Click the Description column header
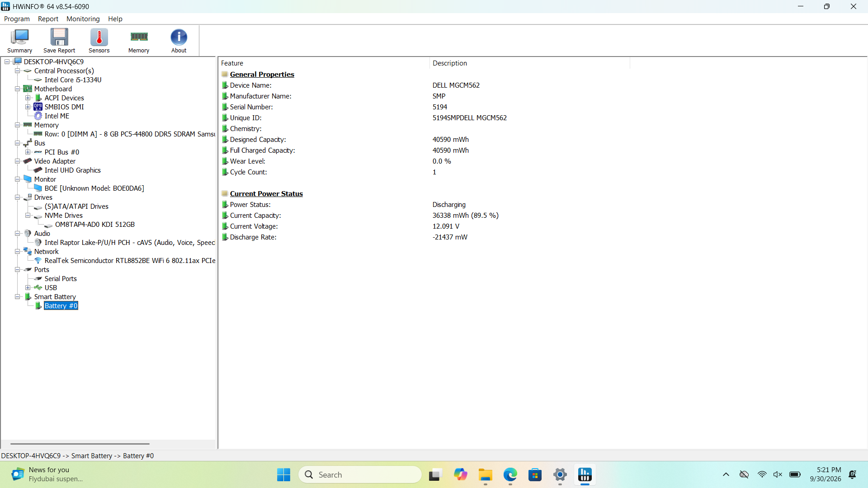This screenshot has width=868, height=488. pos(529,63)
